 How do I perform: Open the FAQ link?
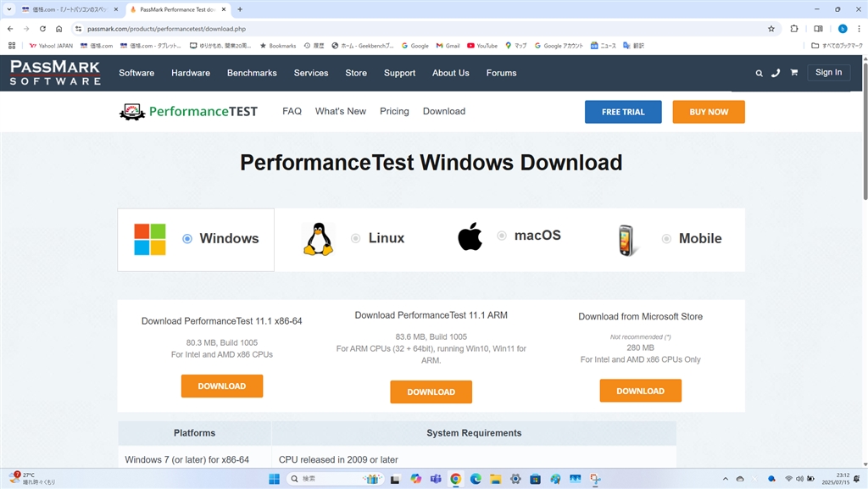(292, 111)
